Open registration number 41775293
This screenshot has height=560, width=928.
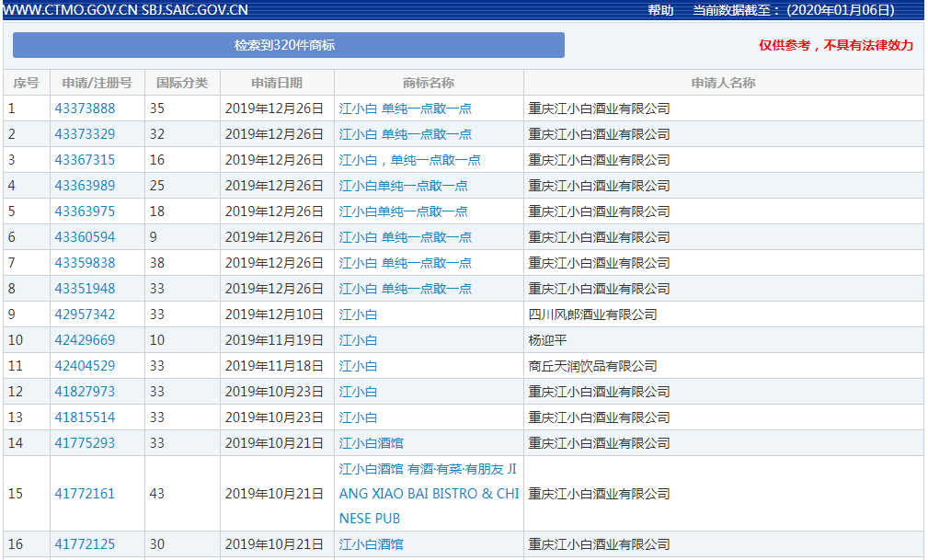point(85,443)
